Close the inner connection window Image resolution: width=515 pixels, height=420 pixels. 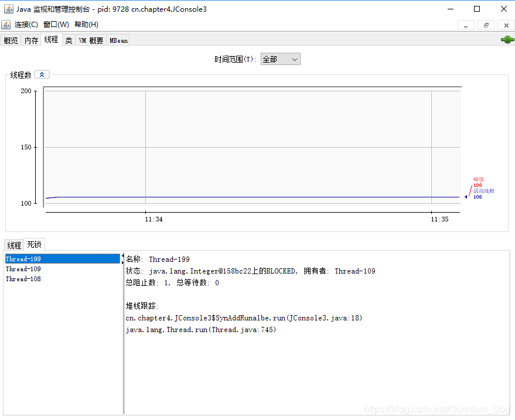(x=506, y=25)
